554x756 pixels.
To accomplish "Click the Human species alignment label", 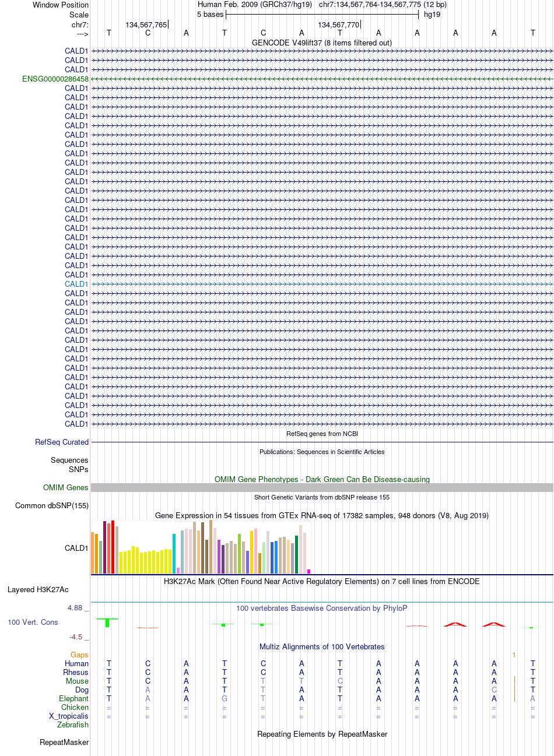I will (x=77, y=664).
